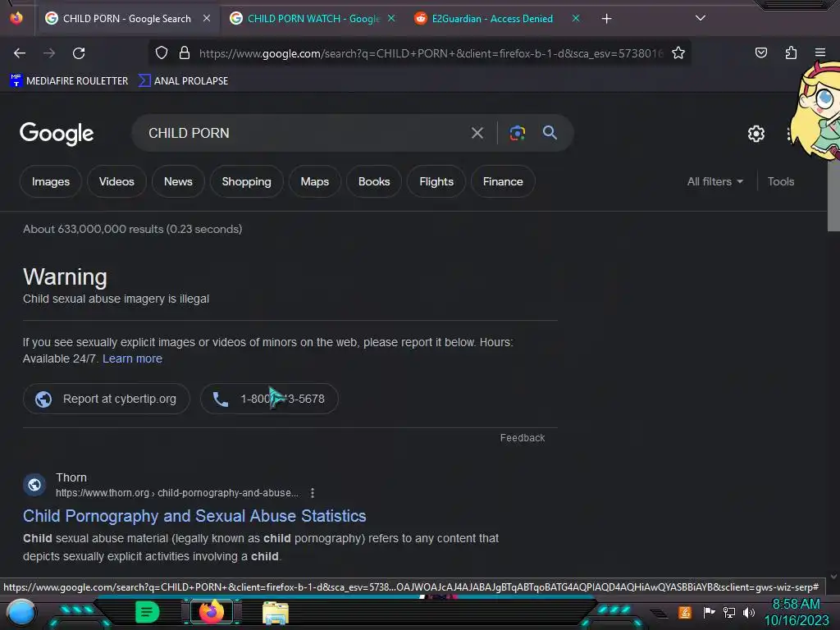Open the volume speaker tray icon
The width and height of the screenshot is (840, 630).
tap(749, 612)
